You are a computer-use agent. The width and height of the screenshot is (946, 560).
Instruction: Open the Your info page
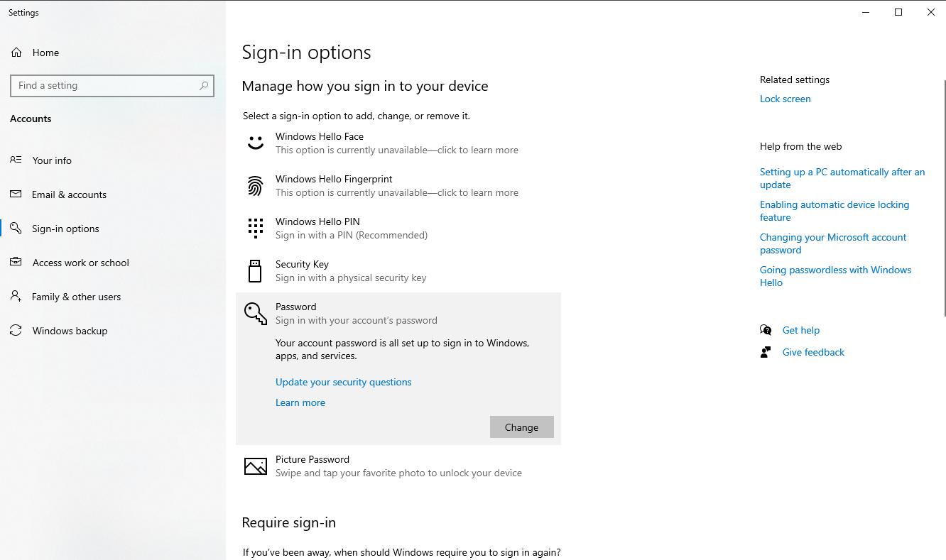[113, 160]
